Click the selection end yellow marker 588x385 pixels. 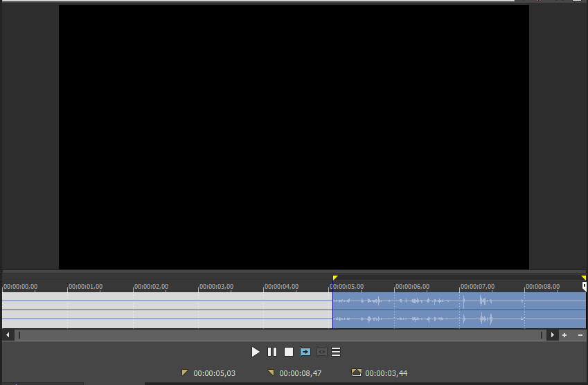pyautogui.click(x=583, y=278)
